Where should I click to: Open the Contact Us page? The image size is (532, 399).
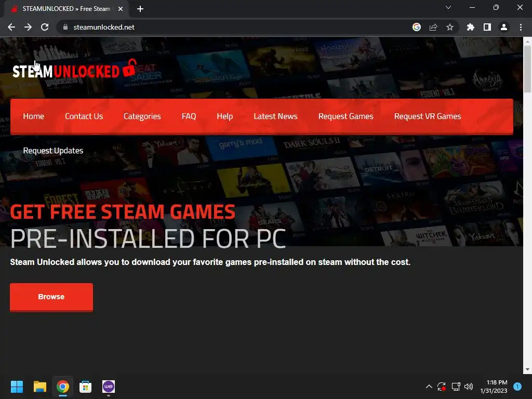84,116
